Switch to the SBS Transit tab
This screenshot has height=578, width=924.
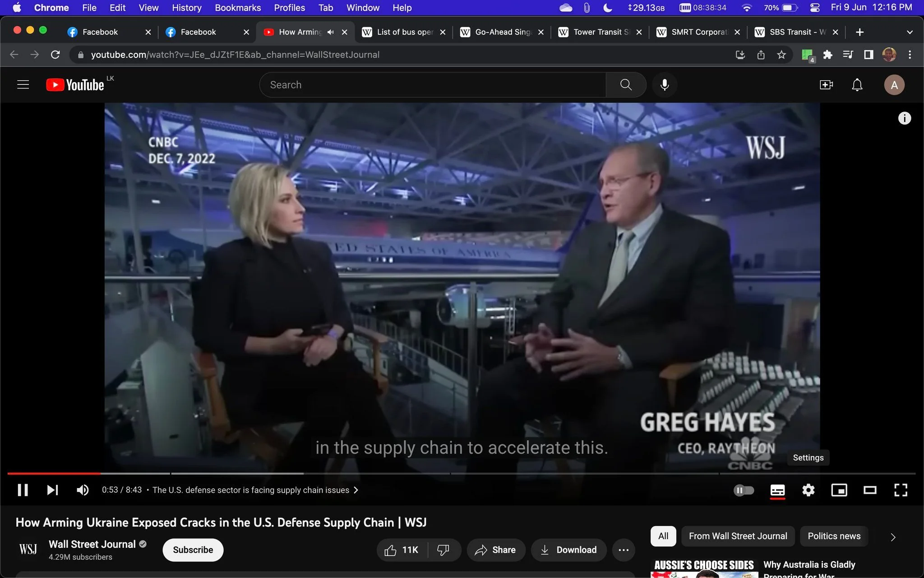(793, 32)
